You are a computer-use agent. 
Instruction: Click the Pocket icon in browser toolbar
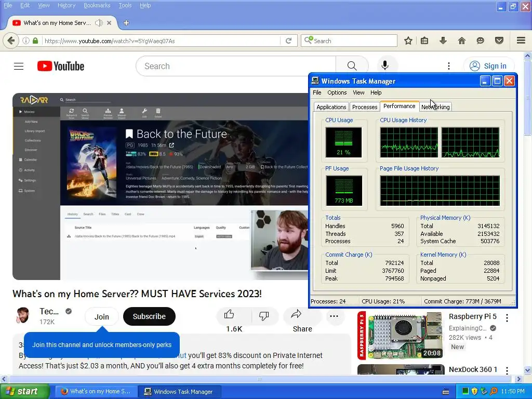(499, 41)
